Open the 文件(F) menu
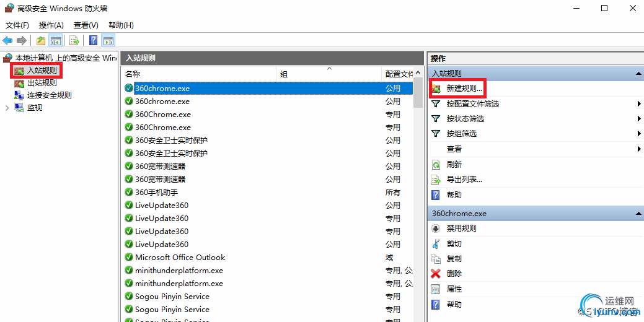The image size is (644, 322). tap(17, 25)
